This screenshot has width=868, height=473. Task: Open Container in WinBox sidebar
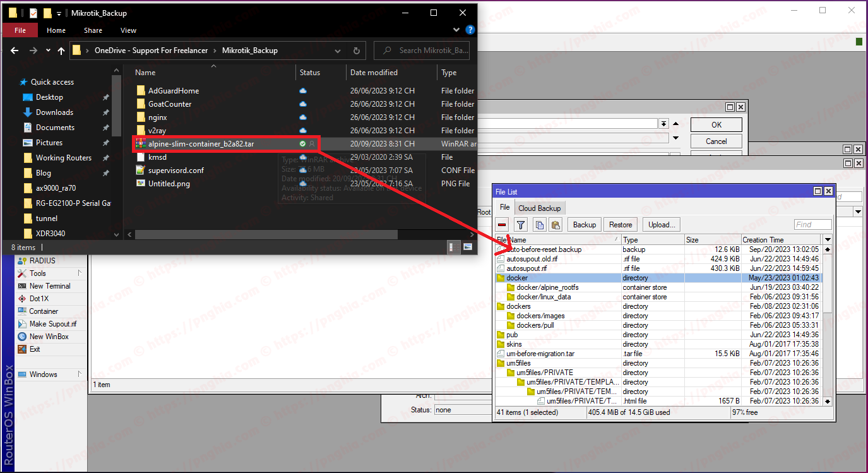click(44, 311)
